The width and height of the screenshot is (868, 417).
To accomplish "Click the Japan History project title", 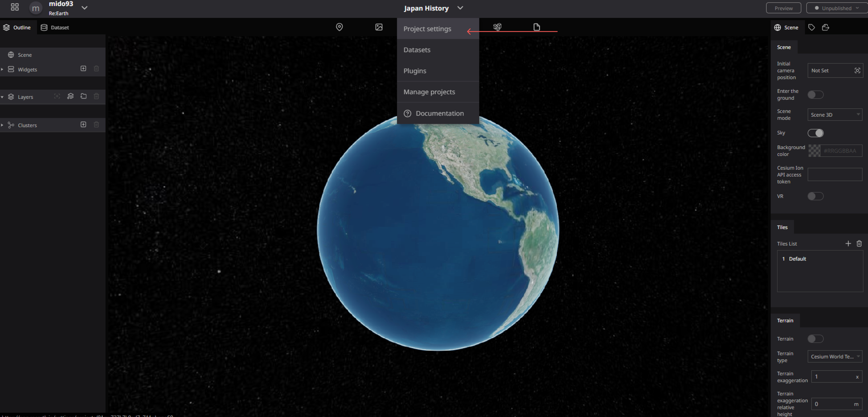I will (x=426, y=8).
